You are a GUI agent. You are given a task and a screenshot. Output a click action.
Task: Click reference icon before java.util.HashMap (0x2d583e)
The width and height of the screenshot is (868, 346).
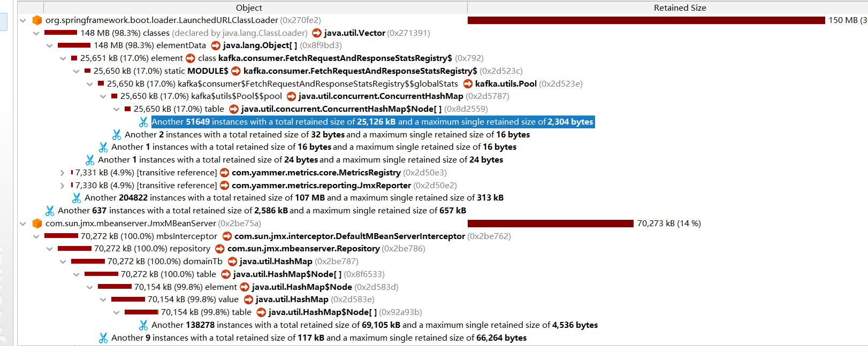pyautogui.click(x=248, y=299)
